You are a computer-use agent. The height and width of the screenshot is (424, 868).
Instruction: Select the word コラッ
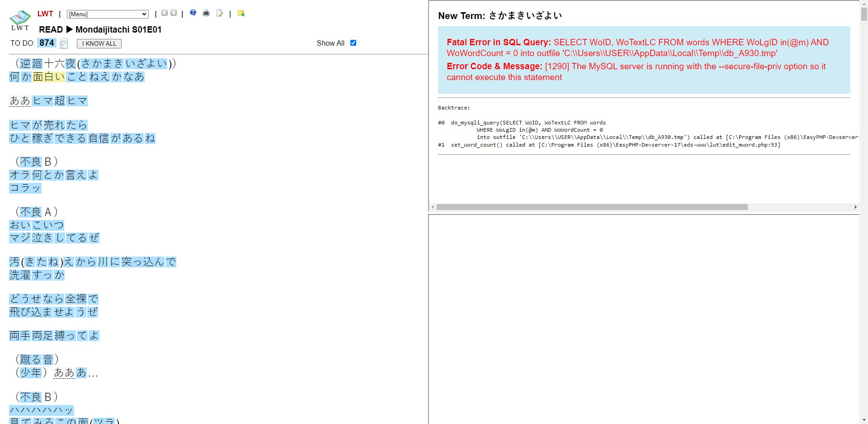[25, 188]
